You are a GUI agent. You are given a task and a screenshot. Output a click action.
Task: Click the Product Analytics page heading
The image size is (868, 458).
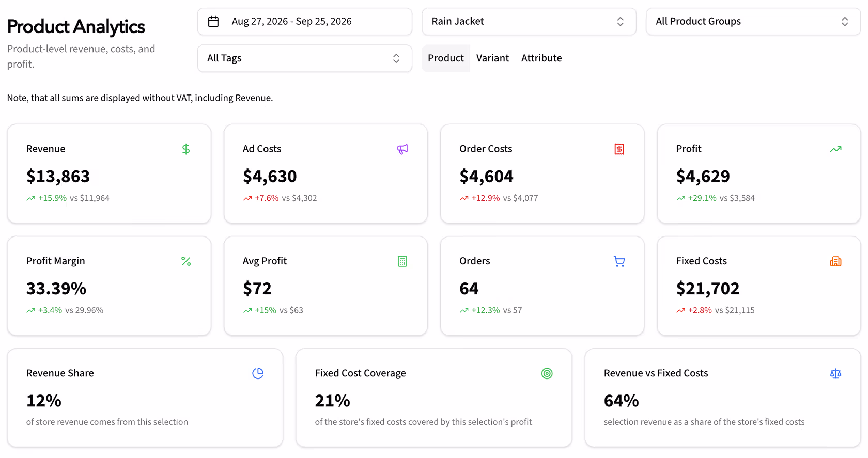[x=76, y=26]
